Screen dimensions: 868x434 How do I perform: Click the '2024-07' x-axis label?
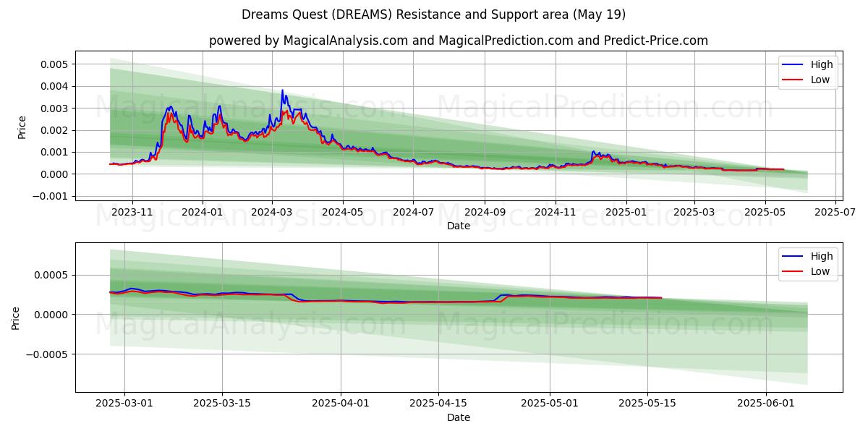[x=412, y=212]
